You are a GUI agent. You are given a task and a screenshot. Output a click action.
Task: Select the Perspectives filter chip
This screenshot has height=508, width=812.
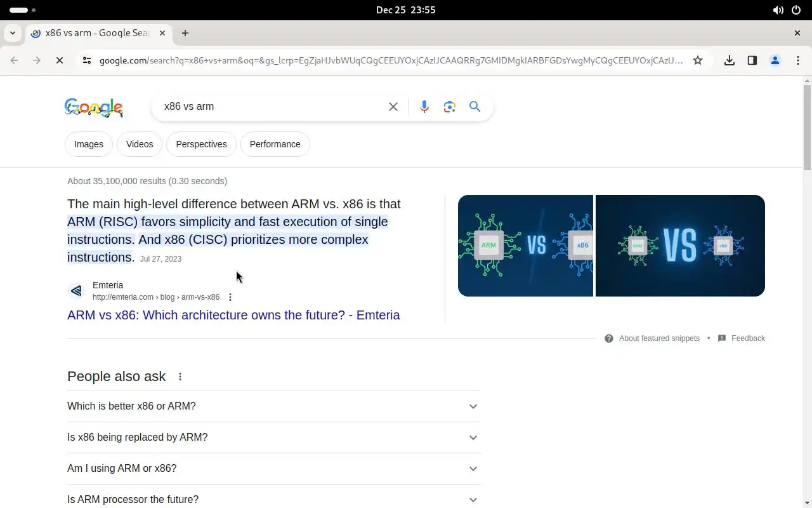(x=201, y=144)
